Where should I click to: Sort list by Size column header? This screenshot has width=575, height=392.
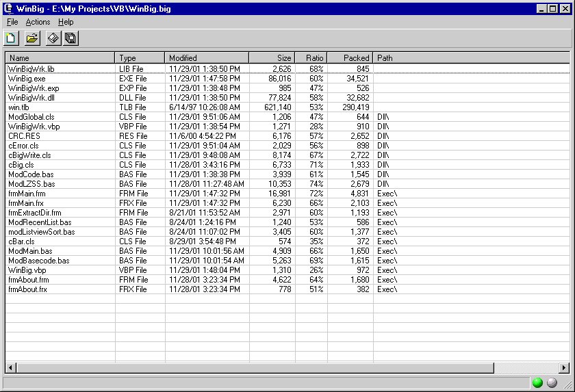272,58
